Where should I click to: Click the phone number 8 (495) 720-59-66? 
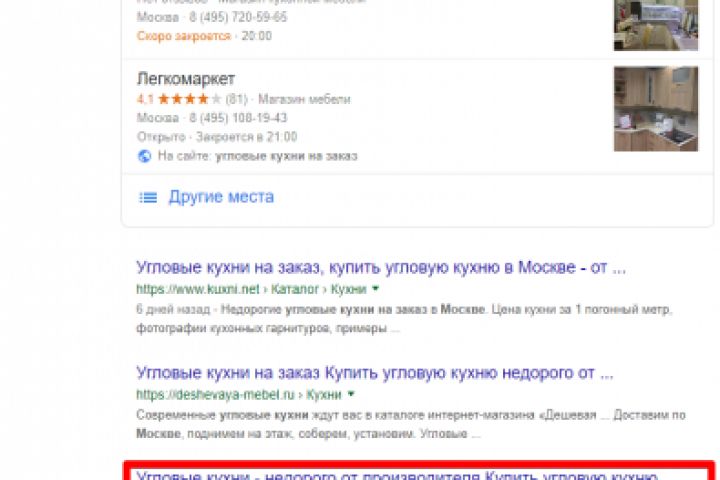(238, 17)
